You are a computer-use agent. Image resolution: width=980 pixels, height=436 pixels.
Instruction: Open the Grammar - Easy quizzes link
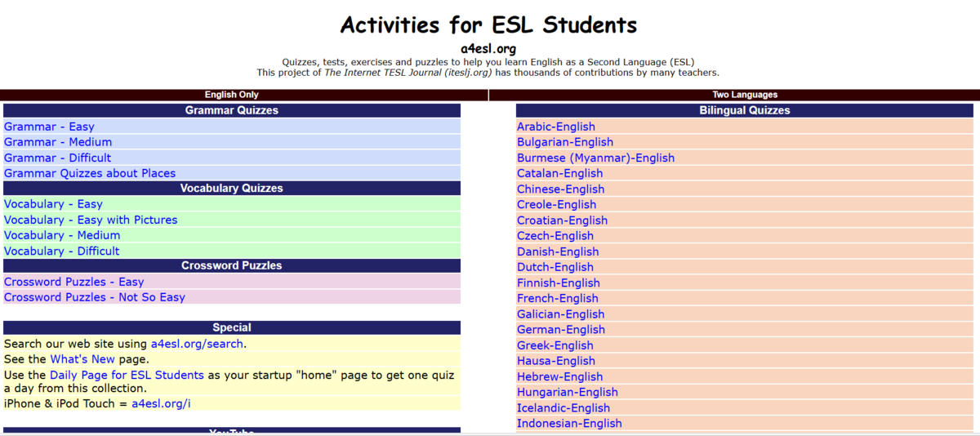coord(49,127)
